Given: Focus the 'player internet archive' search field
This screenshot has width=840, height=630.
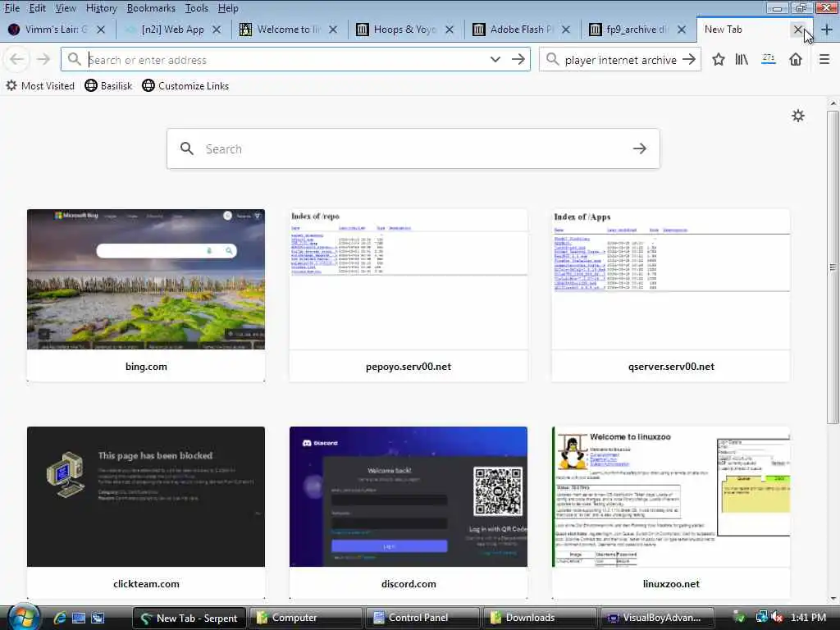Looking at the screenshot, I should click(x=620, y=59).
